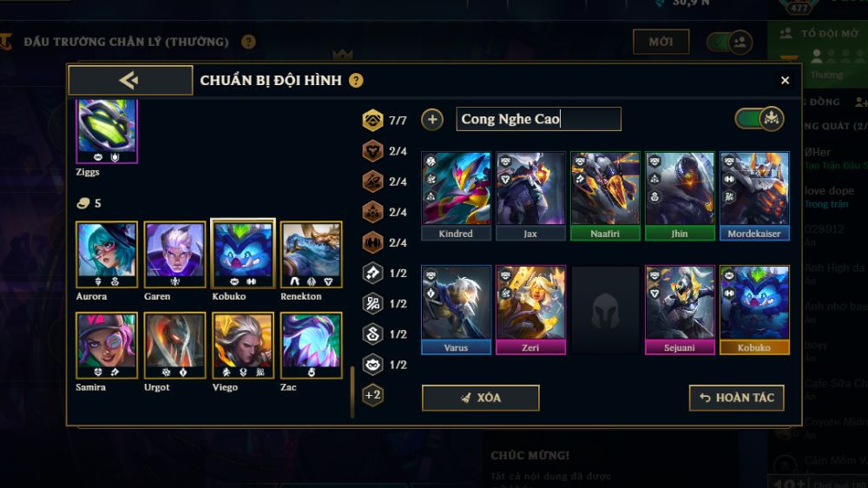The image size is (868, 488).
Task: Close the team planner dialog
Action: tap(785, 80)
